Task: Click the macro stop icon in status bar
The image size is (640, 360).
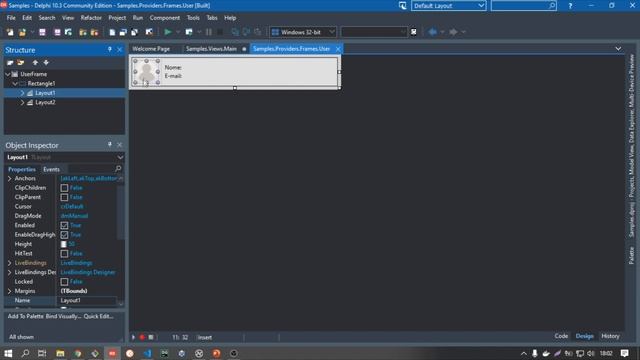Action: click(151, 337)
